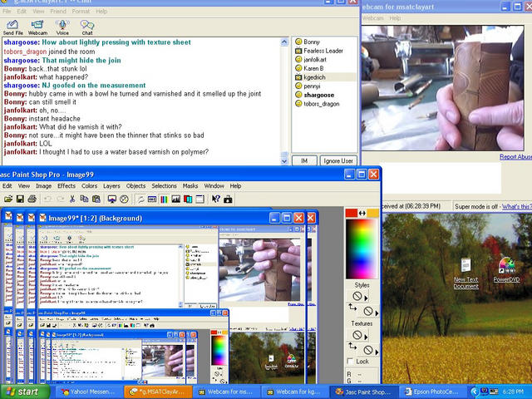
Task: Open the Objects menu
Action: (x=135, y=186)
